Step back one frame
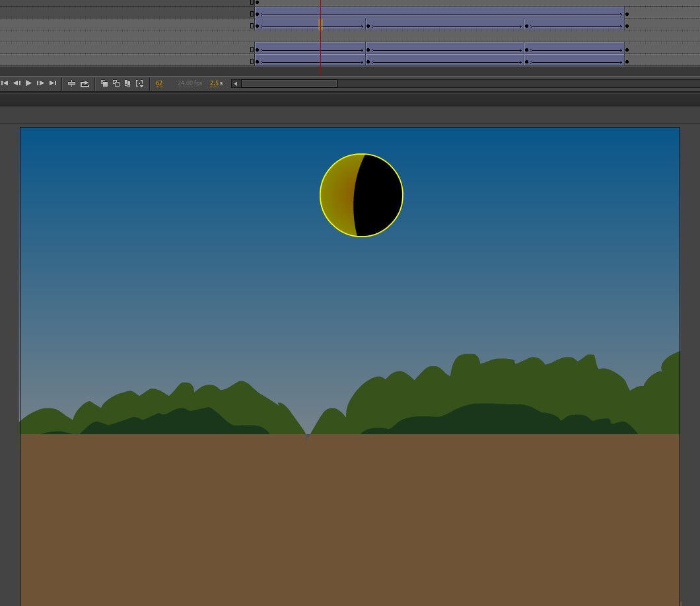700x606 pixels. click(17, 83)
